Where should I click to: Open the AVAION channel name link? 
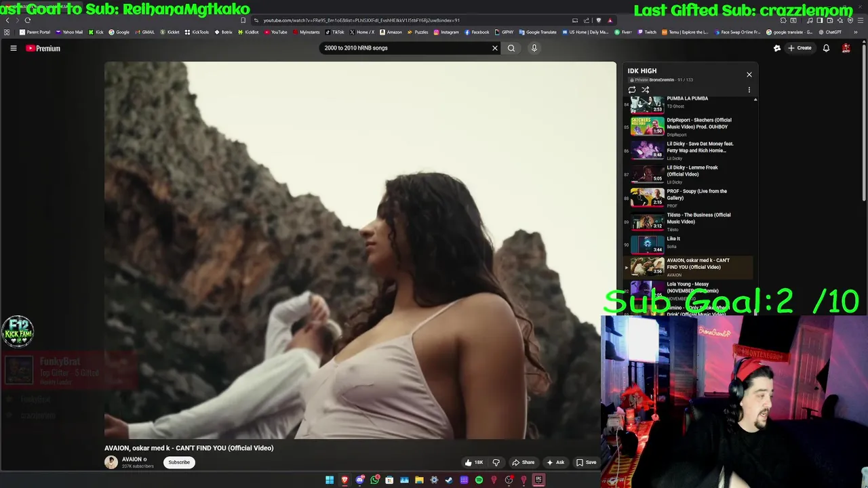tap(132, 460)
